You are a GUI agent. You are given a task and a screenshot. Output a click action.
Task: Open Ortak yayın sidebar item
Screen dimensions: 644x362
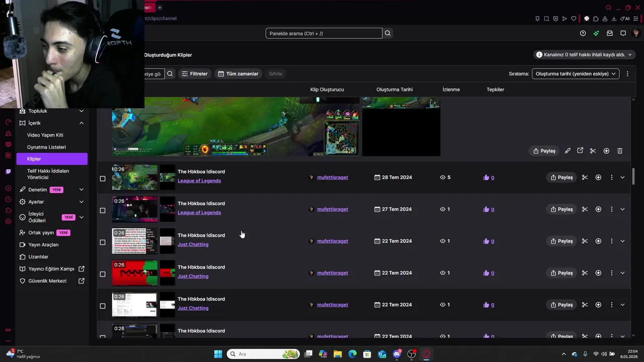coord(41,233)
